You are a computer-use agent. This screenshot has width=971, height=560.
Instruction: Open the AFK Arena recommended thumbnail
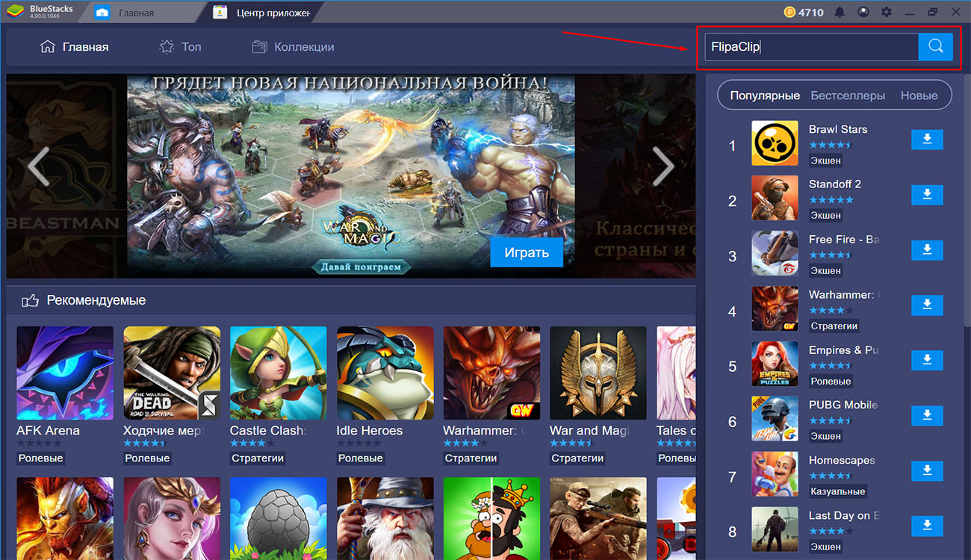65,374
